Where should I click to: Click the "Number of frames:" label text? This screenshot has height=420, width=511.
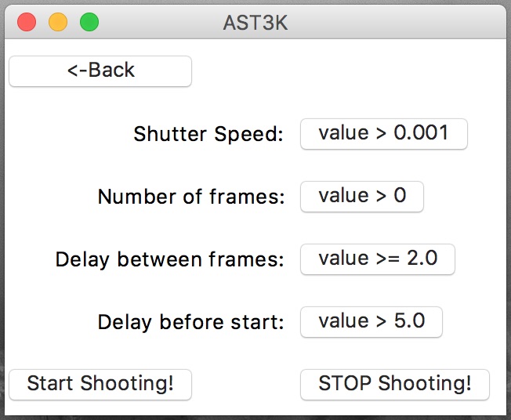pos(191,197)
